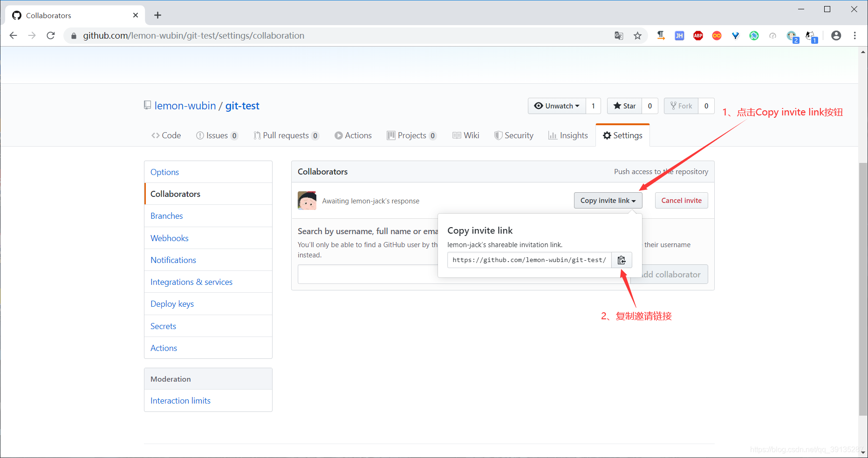Image resolution: width=868 pixels, height=458 pixels.
Task: Expand the Copy invite link dropdown
Action: coord(608,201)
